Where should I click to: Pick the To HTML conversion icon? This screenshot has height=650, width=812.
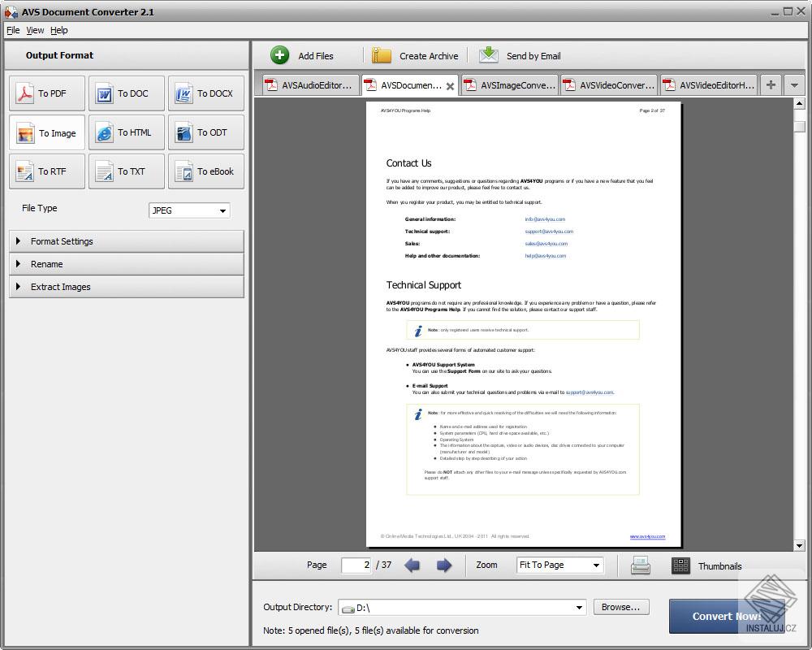(126, 132)
